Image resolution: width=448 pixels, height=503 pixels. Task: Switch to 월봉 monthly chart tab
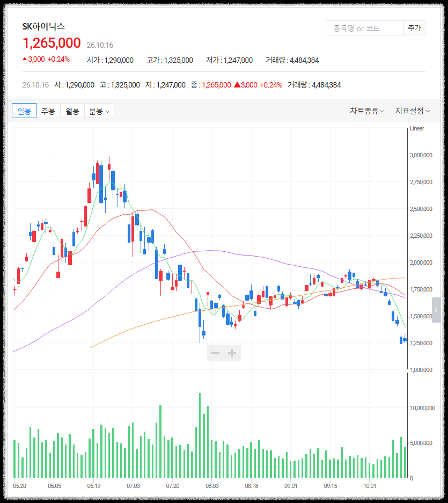coord(72,111)
